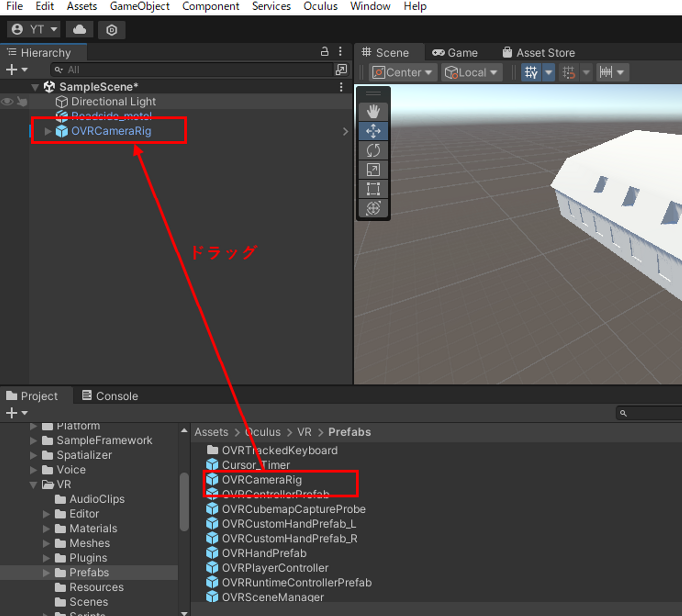The width and height of the screenshot is (682, 616).
Task: Select the Rotate tool
Action: (373, 151)
